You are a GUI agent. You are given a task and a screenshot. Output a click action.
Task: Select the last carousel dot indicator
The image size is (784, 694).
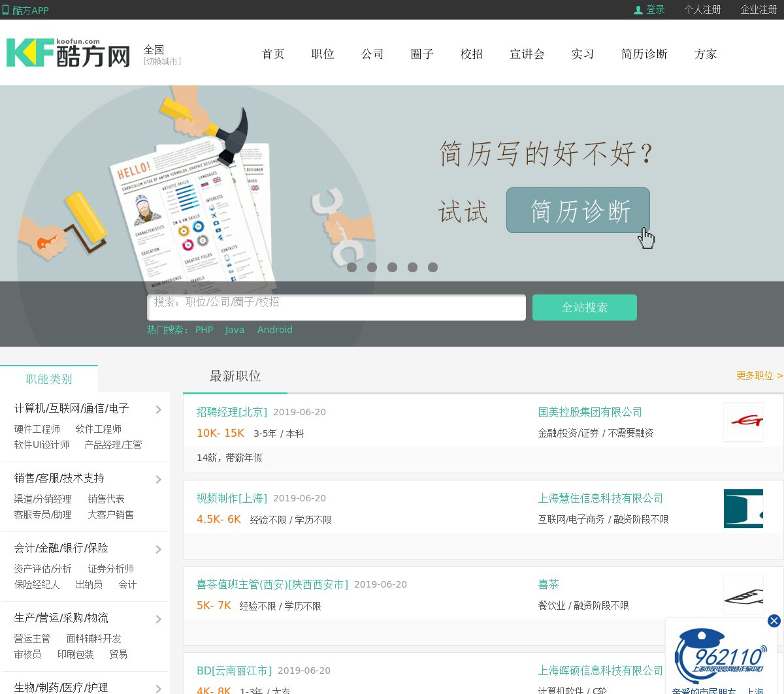pyautogui.click(x=433, y=267)
